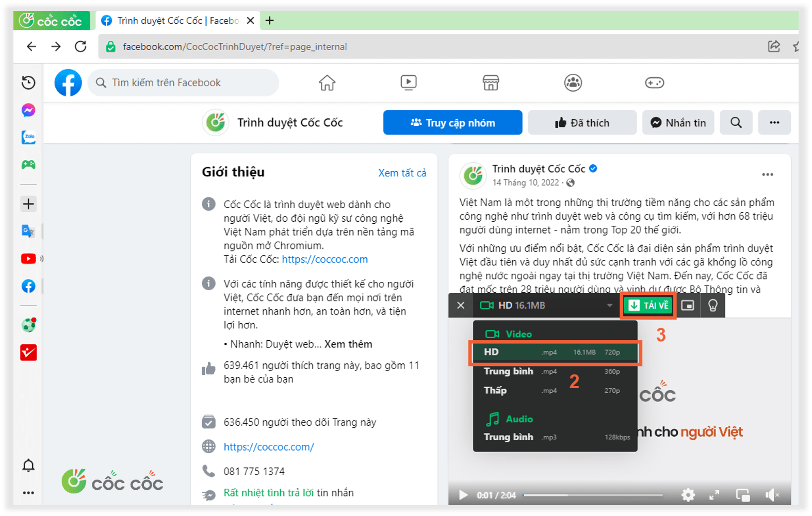Close the Trình duyệt Cốc Cốc tab
Image resolution: width=812 pixels, height=516 pixels.
point(251,21)
